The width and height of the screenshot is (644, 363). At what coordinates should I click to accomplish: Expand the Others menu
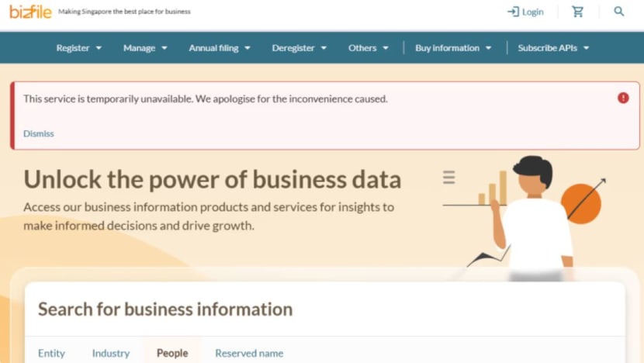[x=369, y=48]
